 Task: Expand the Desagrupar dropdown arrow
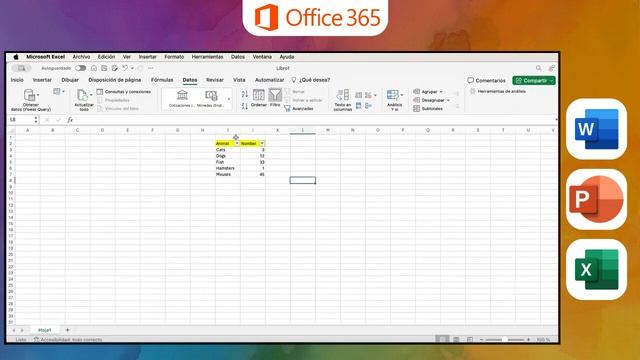(448, 100)
